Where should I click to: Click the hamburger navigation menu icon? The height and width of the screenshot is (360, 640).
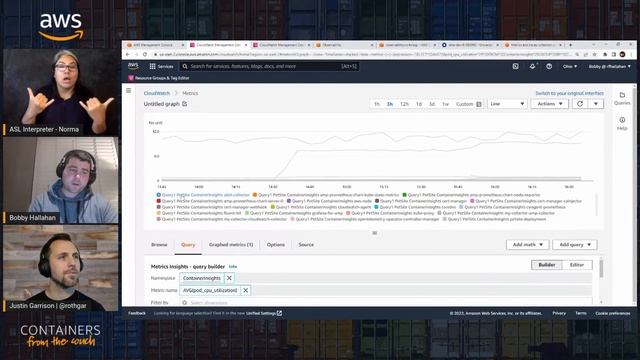(129, 91)
